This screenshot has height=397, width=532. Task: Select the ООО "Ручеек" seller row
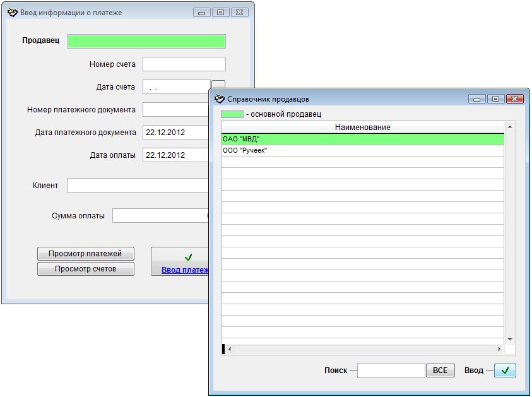[x=362, y=151]
